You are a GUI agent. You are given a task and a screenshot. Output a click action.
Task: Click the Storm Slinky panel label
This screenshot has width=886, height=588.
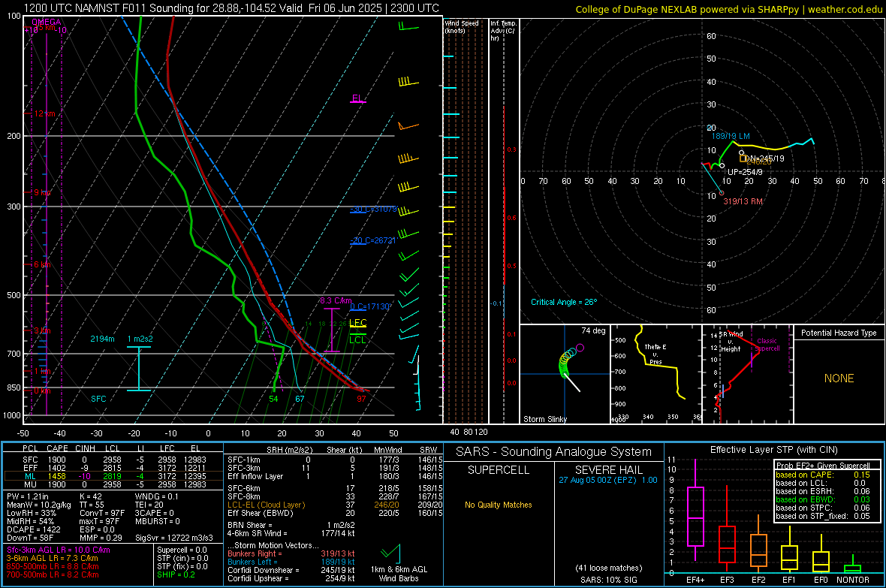(x=544, y=419)
